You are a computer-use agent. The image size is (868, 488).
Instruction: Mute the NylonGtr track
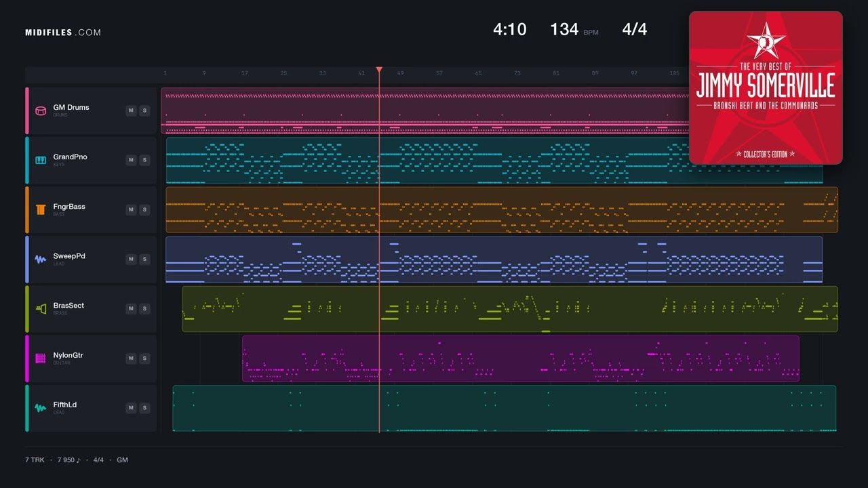131,358
